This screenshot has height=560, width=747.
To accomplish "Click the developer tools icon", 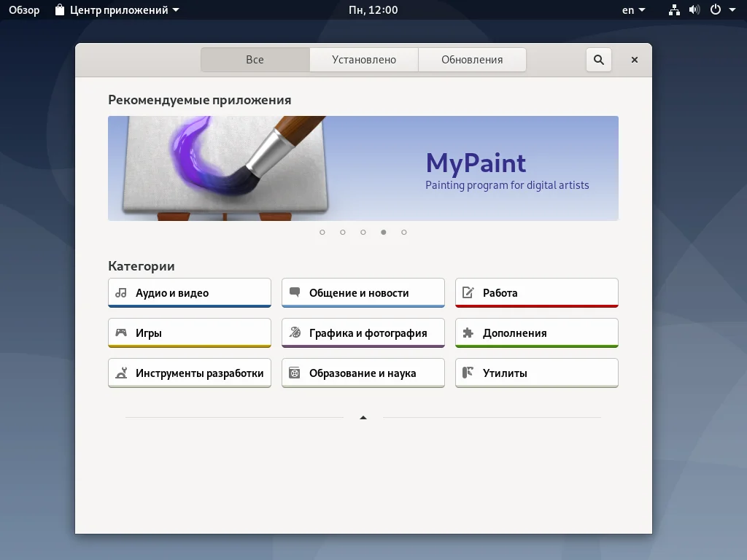I will pos(122,373).
